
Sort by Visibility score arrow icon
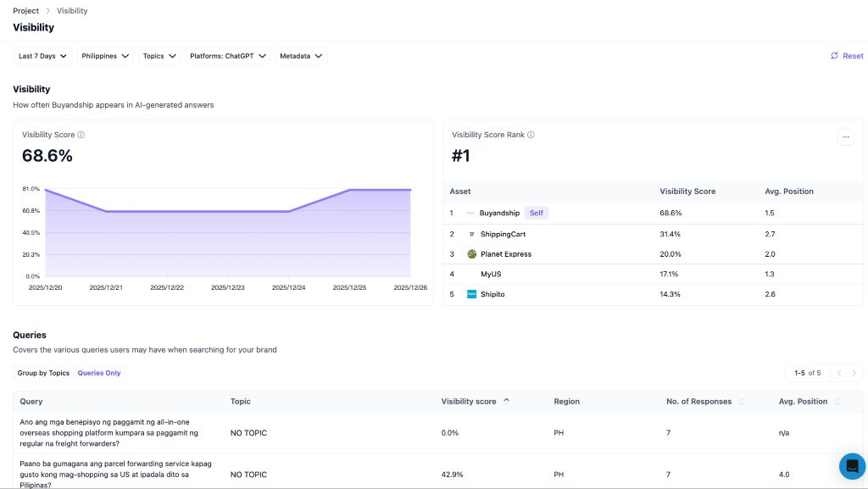pyautogui.click(x=507, y=401)
